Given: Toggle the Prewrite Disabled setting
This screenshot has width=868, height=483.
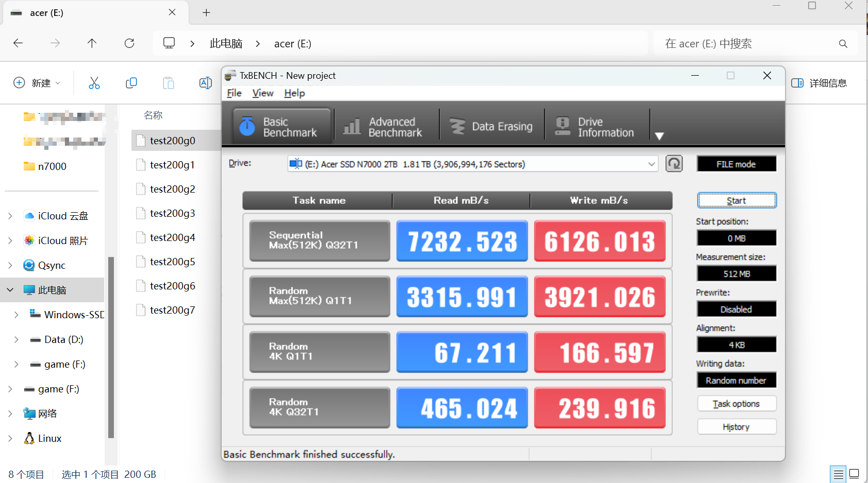Looking at the screenshot, I should point(737,309).
